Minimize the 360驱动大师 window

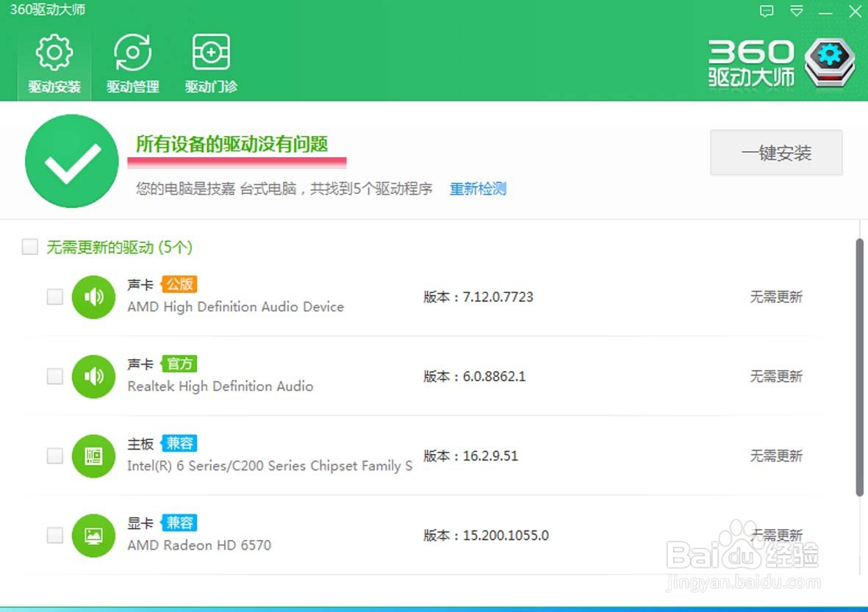[x=825, y=11]
